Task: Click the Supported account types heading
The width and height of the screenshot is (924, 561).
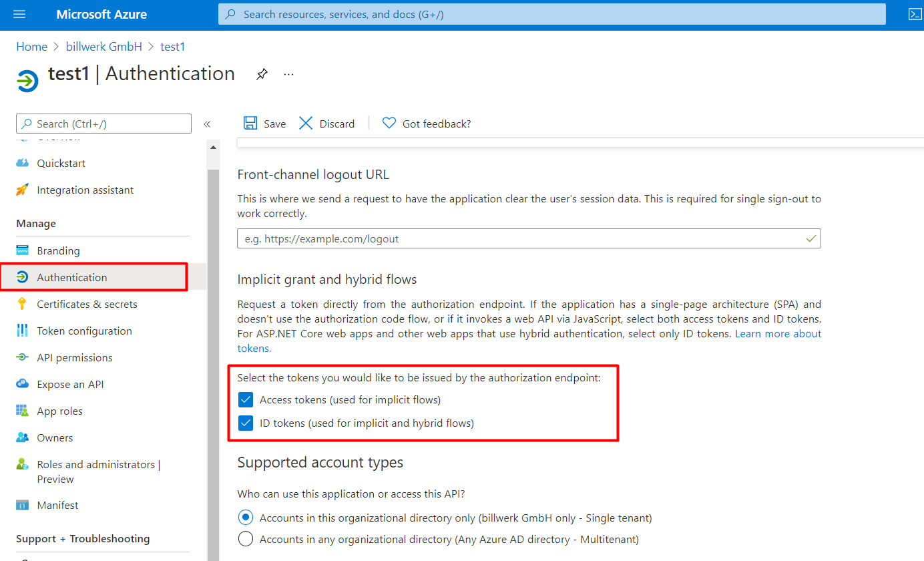Action: pyautogui.click(x=320, y=462)
